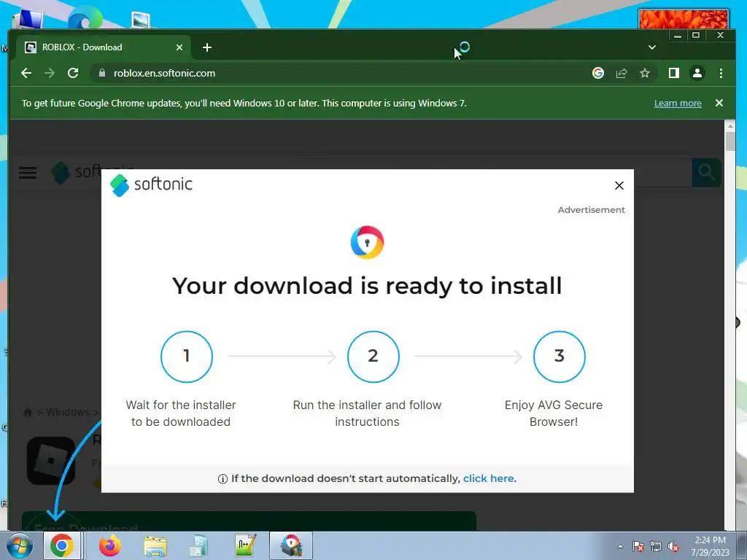Click the network tray icon
Screen dimensions: 747x560
coord(656,546)
